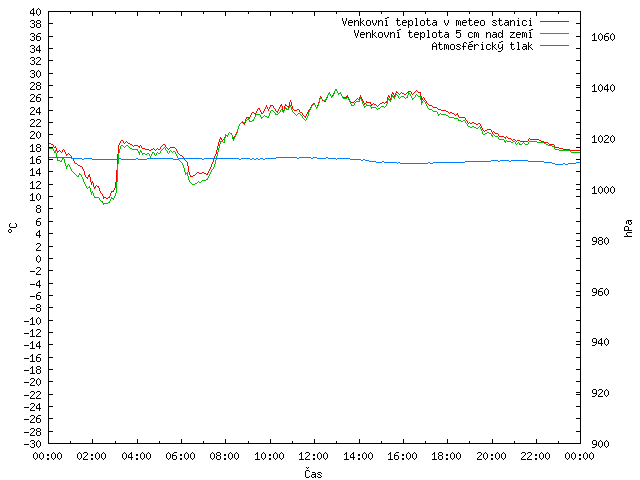The width and height of the screenshot is (640, 480).
Task: Click blue legend line sample
Action: [x=554, y=46]
